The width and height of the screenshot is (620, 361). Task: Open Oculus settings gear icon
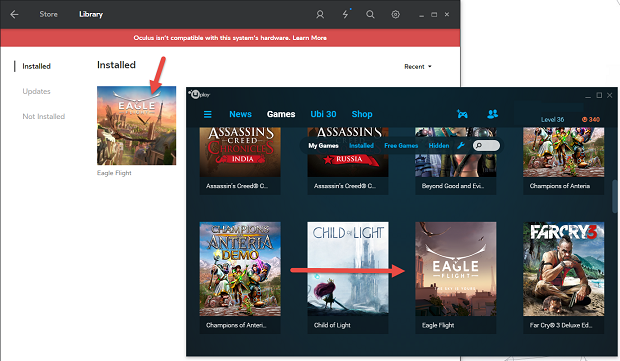[395, 15]
